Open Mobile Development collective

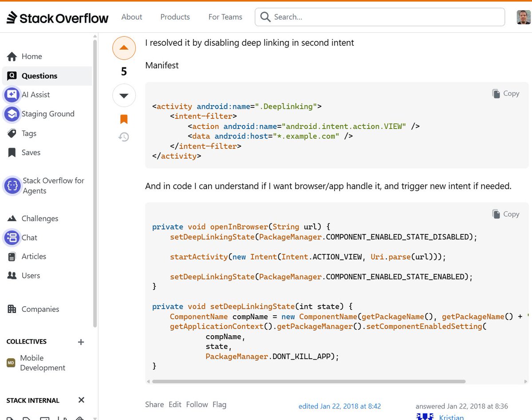(x=43, y=363)
